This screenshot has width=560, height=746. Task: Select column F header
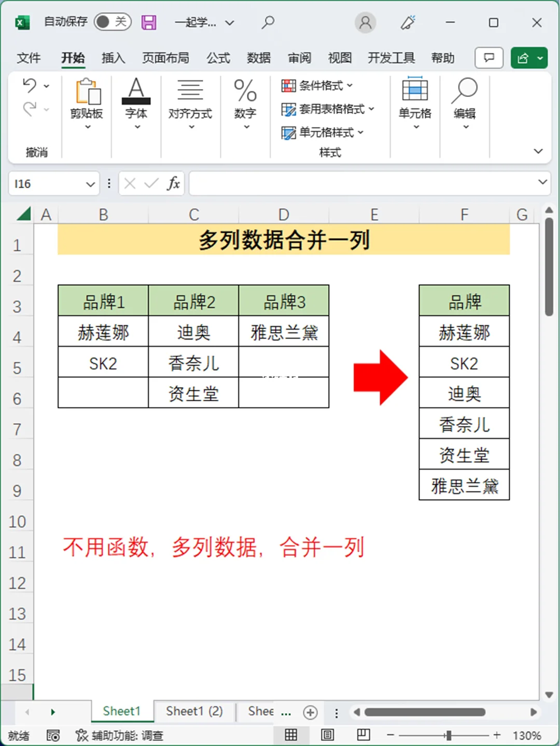(x=464, y=214)
